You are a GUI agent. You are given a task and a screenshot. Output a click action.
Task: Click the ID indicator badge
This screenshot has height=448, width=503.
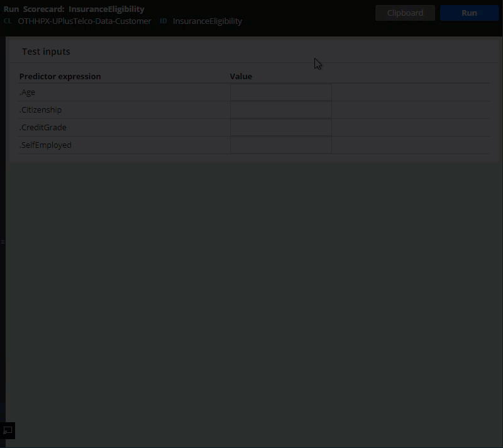pos(163,21)
